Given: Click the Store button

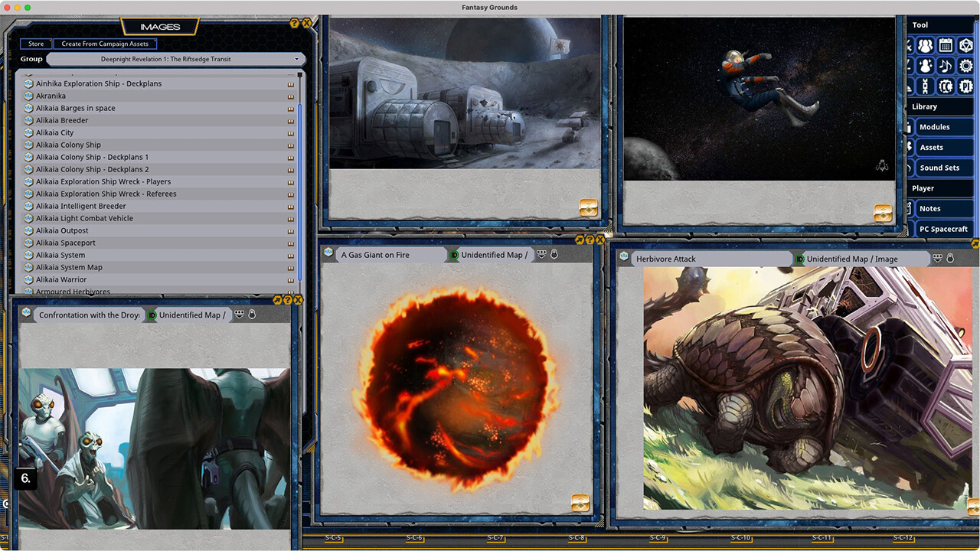Looking at the screenshot, I should pos(36,44).
